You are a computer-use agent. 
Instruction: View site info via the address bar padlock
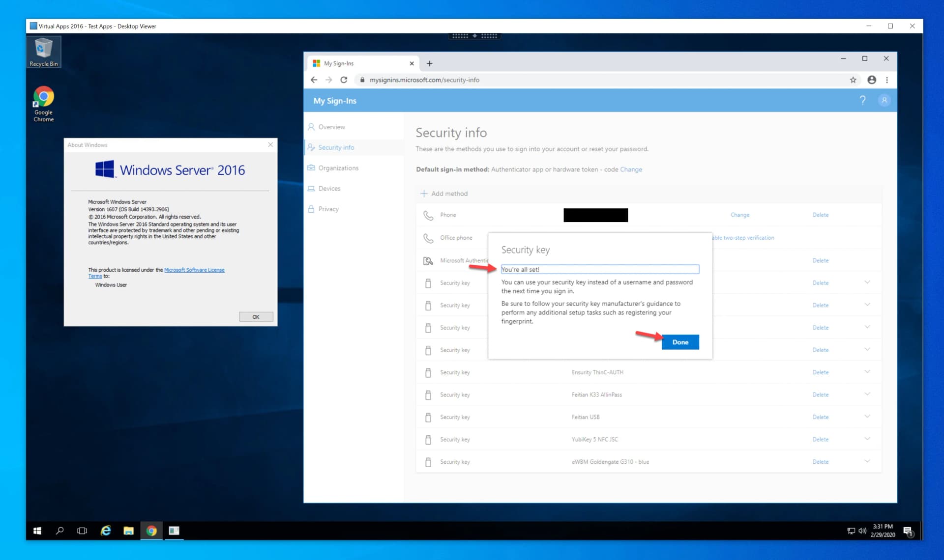362,80
